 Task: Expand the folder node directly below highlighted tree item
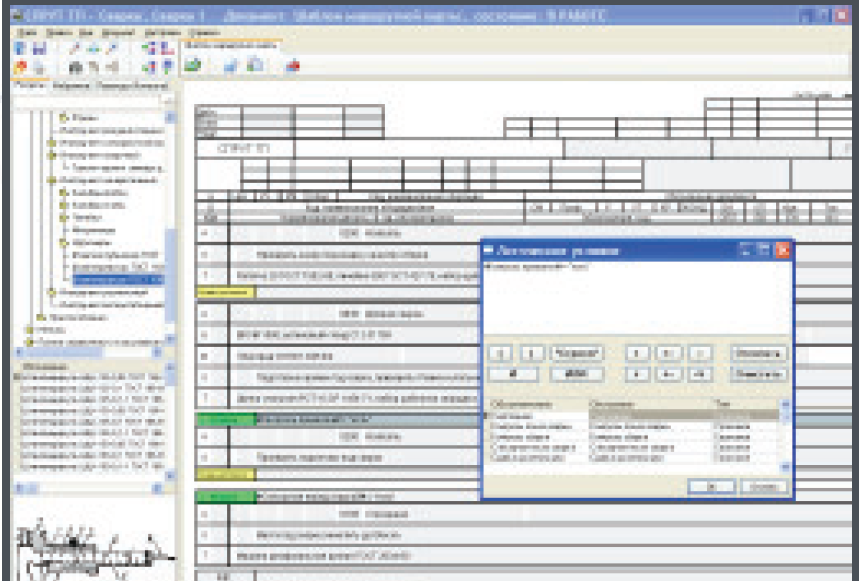[51, 292]
